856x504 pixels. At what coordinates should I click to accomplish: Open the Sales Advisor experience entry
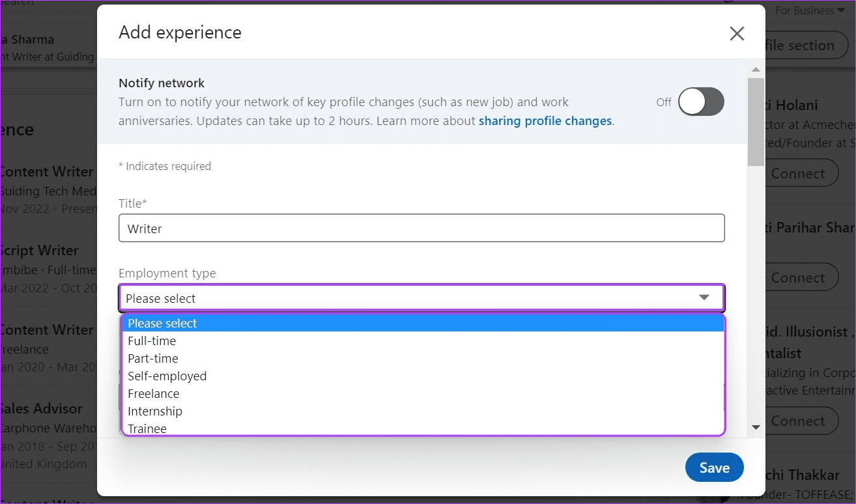coord(42,409)
